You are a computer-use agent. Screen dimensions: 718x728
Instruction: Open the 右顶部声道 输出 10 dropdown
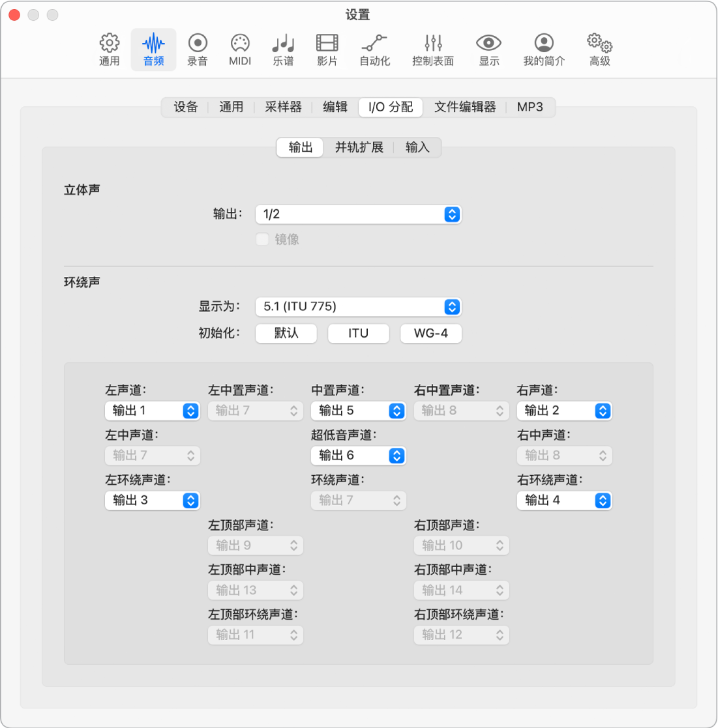(461, 545)
